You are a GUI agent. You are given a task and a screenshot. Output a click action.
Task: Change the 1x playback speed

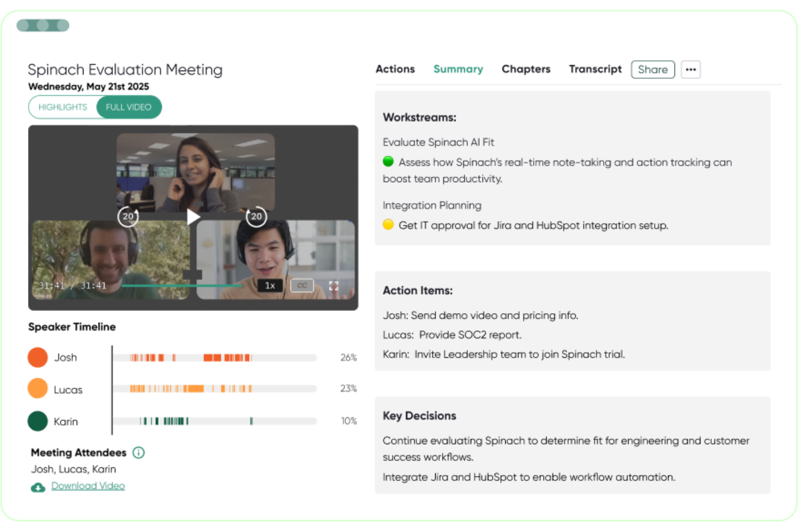(270, 286)
